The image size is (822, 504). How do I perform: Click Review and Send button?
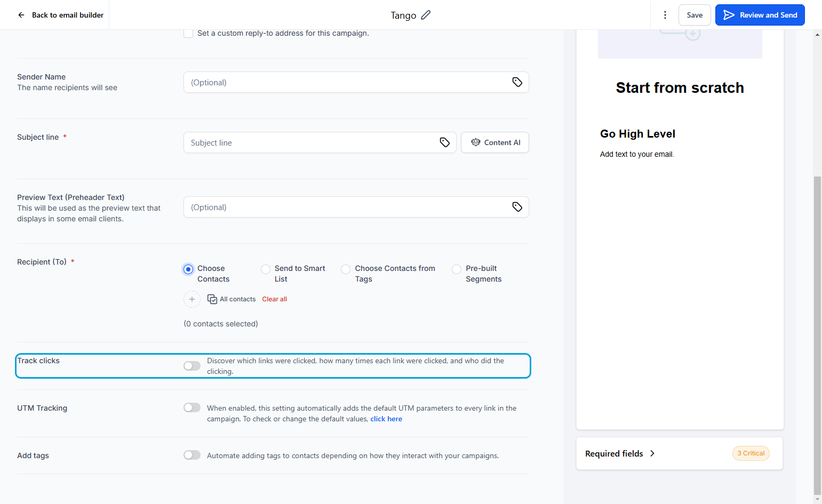760,15
